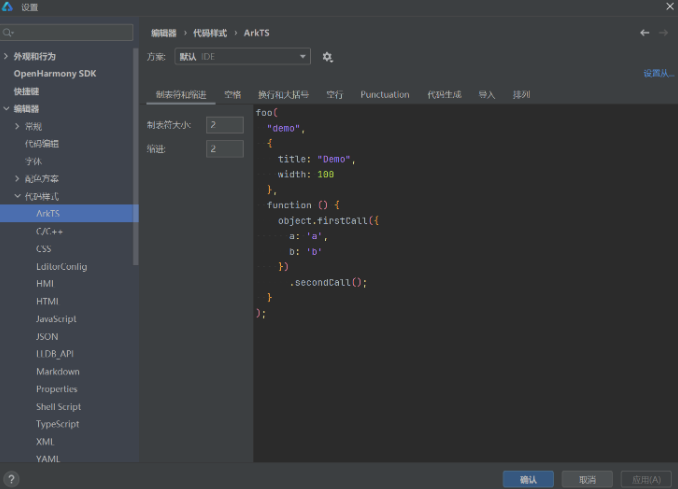This screenshot has height=489, width=678.
Task: Click the object.firstCall line in preview
Action: [328, 221]
